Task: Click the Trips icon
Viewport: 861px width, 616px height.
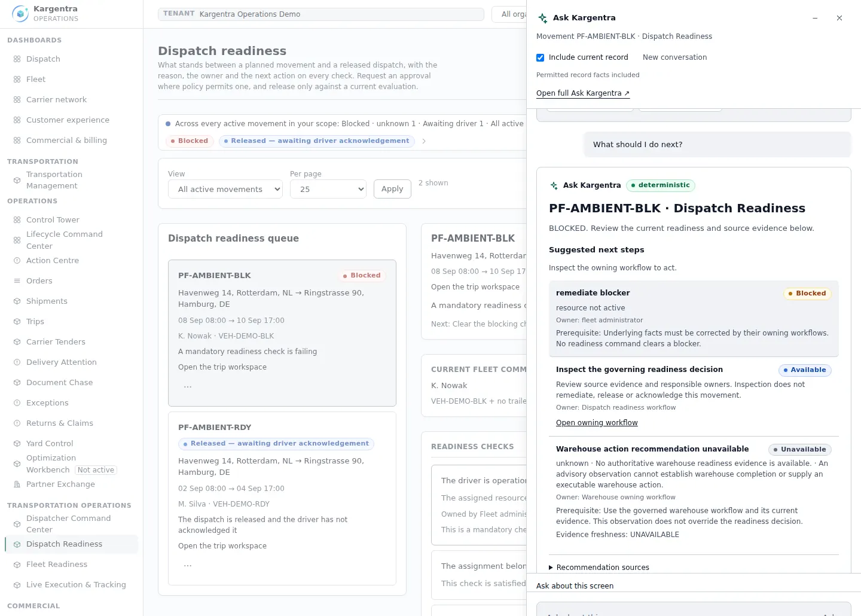Action: [17, 322]
